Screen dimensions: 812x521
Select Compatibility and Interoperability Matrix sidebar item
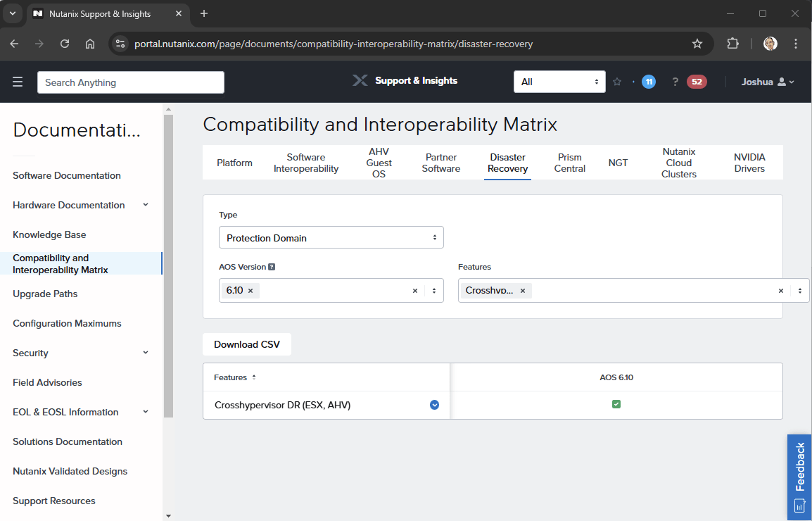[x=81, y=263]
